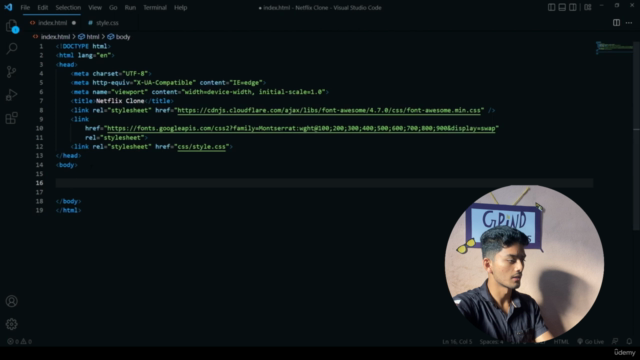Split the editor to the right
Screen dimensions: 640x360
(x=616, y=23)
